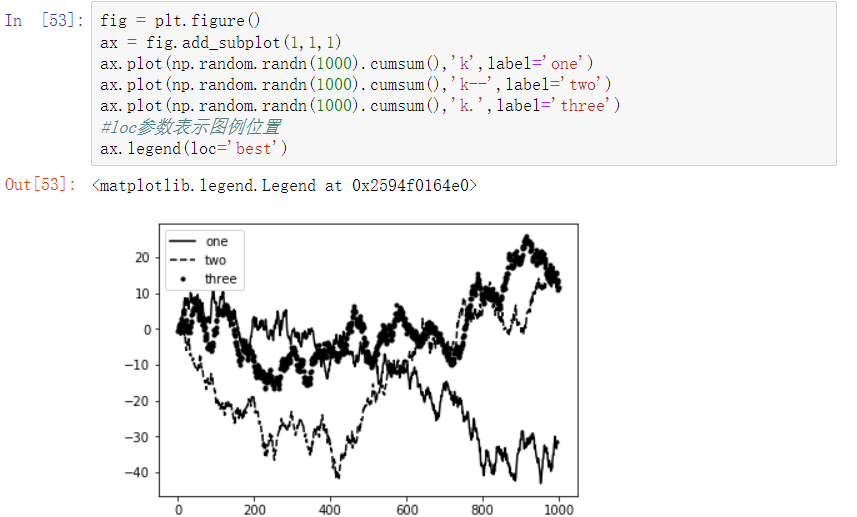Click the x-axis tick label 1000
The image size is (857, 517).
click(559, 509)
